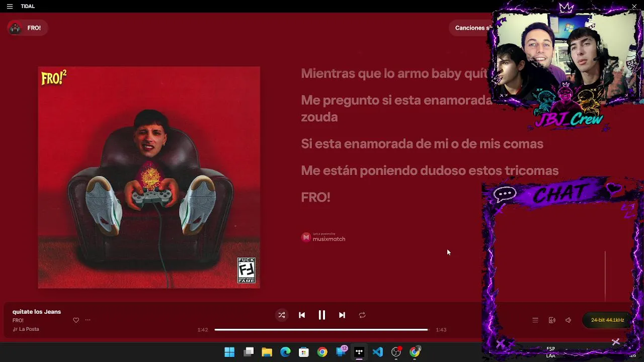Viewport: 644px width, 362px height.
Task: Mute the volume speaker icon
Action: 569,320
